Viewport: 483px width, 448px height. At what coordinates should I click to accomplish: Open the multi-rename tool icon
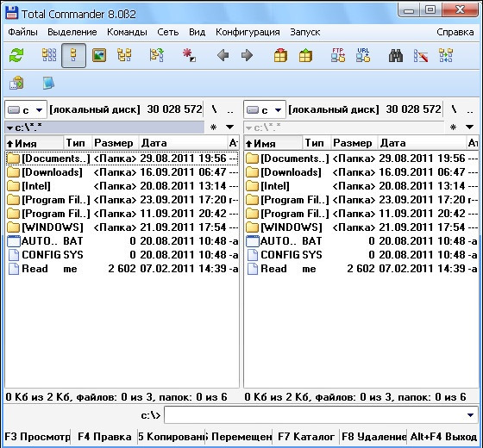421,55
